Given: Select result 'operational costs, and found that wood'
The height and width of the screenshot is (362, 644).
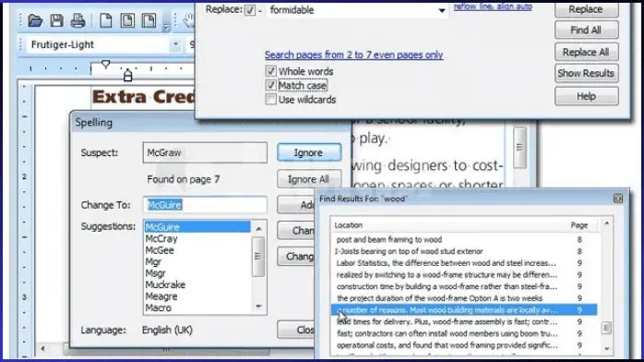Looking at the screenshot, I should click(464, 345).
